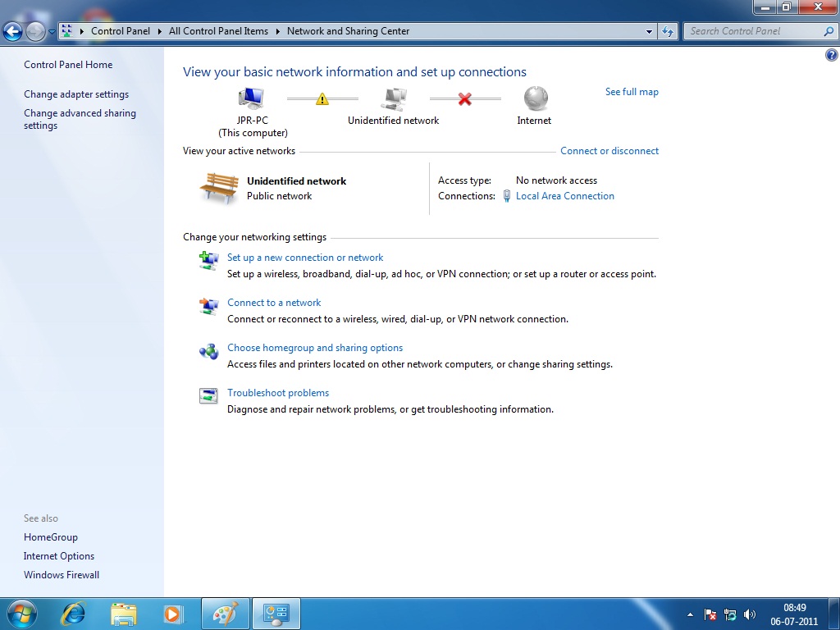This screenshot has width=840, height=630.
Task: Click the Public network link
Action: 279,196
